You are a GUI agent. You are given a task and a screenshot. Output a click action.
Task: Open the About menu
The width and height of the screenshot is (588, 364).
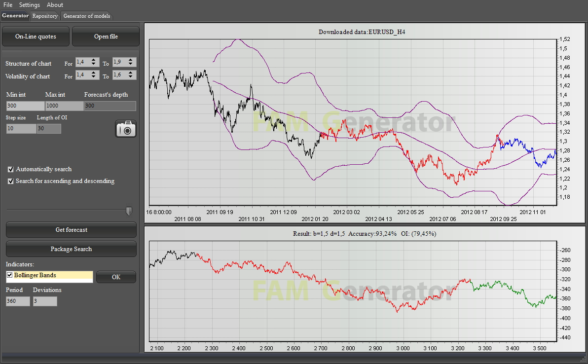[x=55, y=5]
